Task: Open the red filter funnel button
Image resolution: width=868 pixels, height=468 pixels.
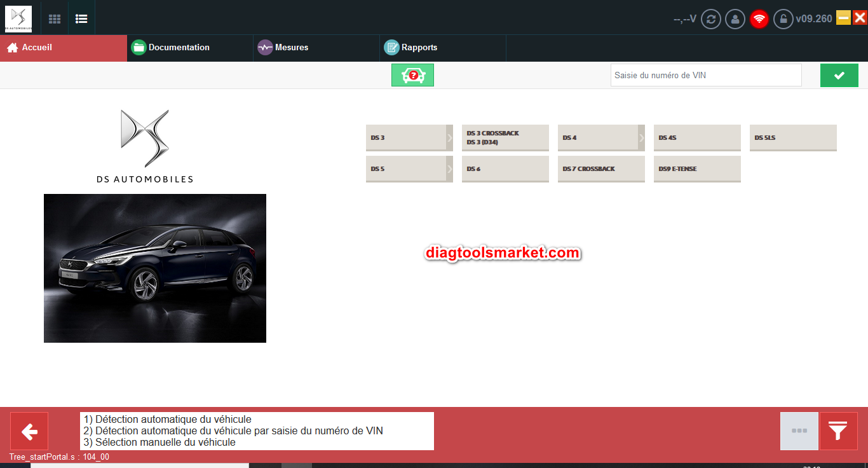Action: [x=838, y=431]
